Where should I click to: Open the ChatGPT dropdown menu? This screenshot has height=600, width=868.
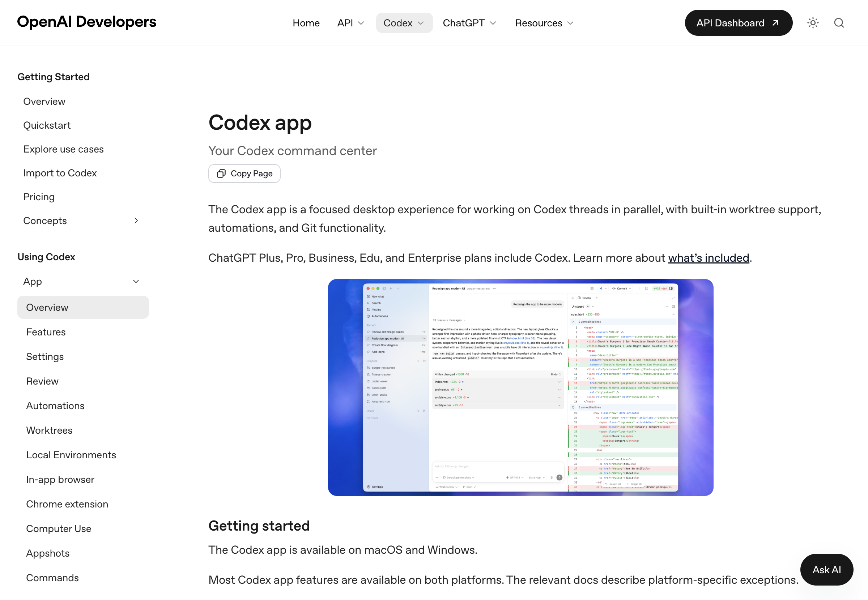469,23
